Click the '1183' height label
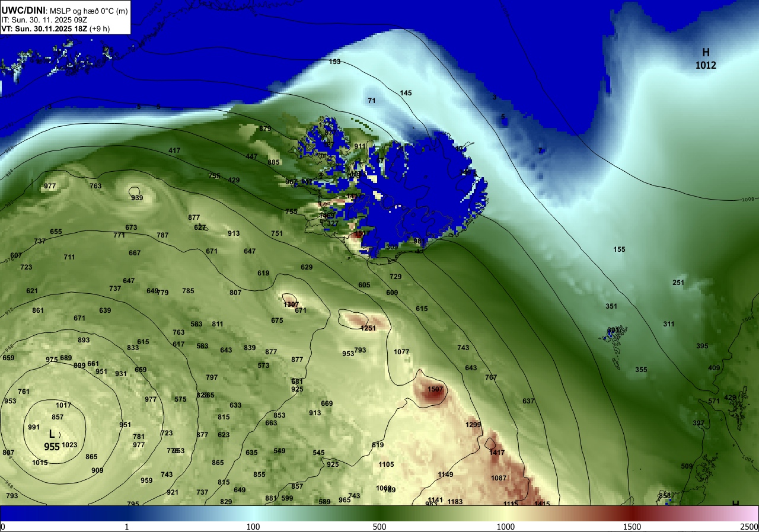The width and height of the screenshot is (759, 532). click(x=455, y=502)
